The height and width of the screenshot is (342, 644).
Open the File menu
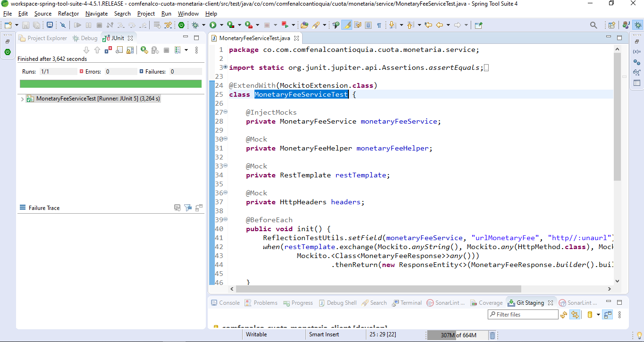(x=8, y=14)
